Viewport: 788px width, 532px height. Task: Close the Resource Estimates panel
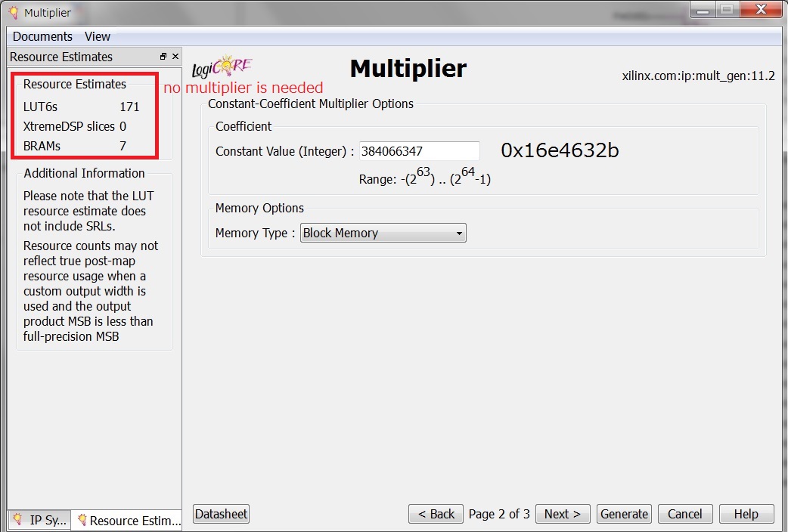(175, 56)
